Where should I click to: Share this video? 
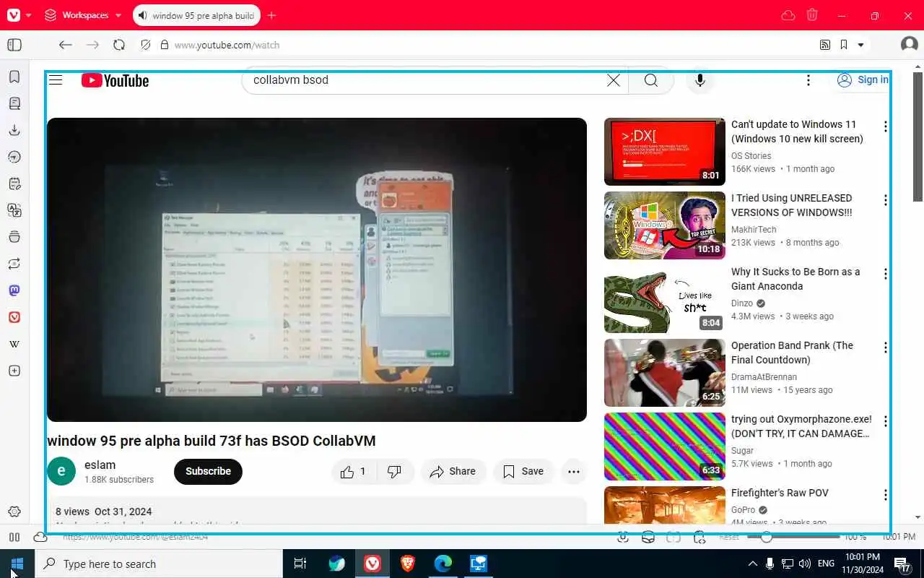pyautogui.click(x=453, y=471)
